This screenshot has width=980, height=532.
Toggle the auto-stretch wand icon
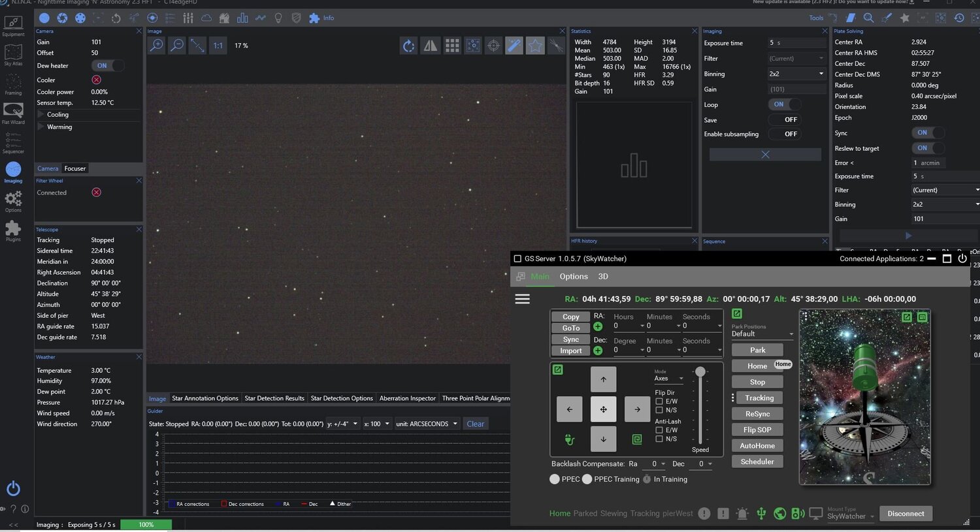click(x=514, y=46)
